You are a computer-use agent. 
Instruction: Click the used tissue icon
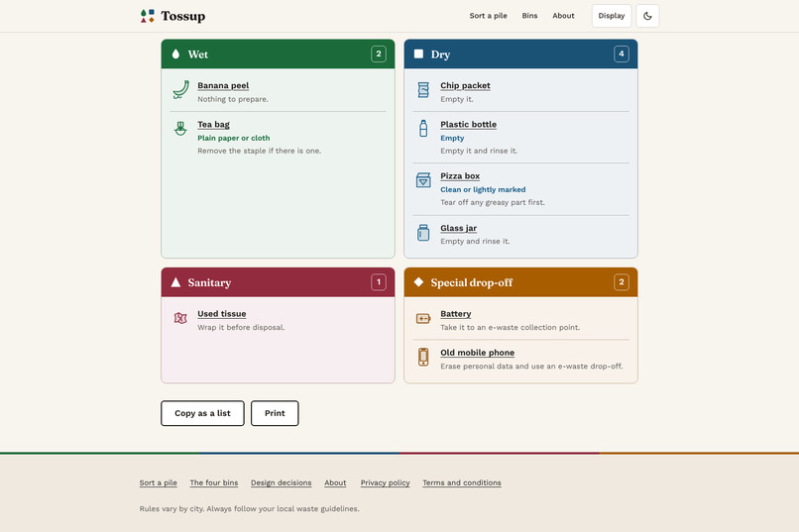[x=180, y=318]
